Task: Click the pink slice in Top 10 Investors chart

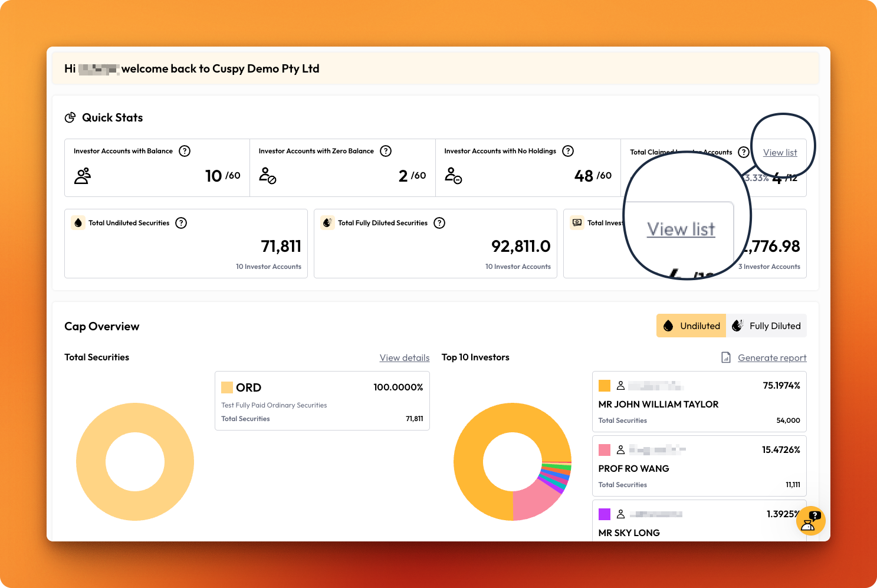Action: tap(534, 501)
